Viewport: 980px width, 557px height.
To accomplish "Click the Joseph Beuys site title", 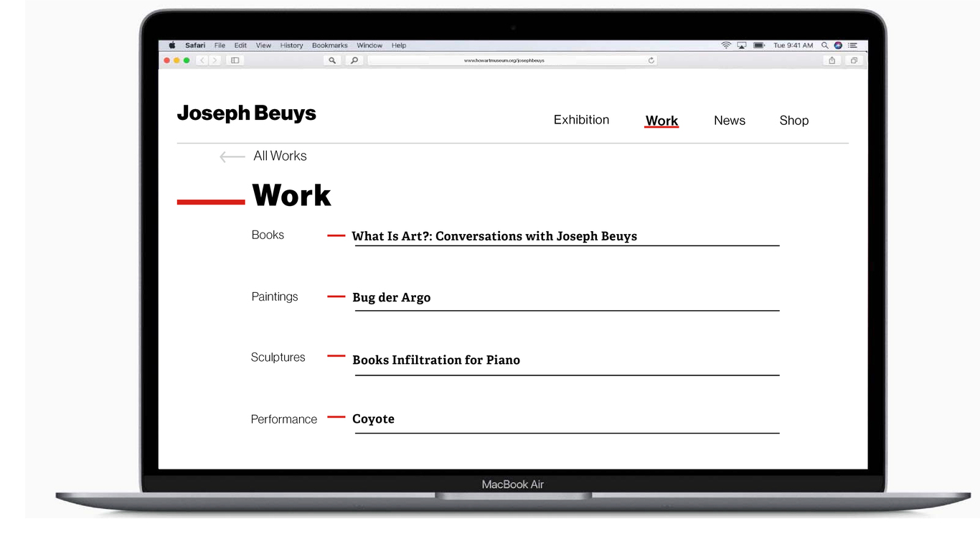I will tap(247, 113).
